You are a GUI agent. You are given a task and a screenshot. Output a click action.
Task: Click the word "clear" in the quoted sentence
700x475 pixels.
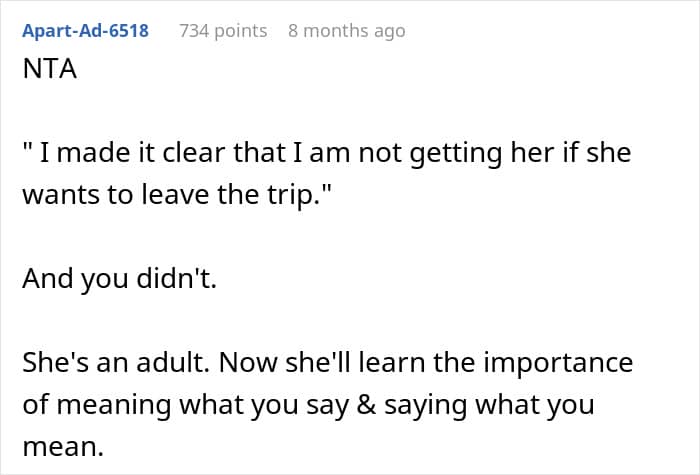[194, 153]
